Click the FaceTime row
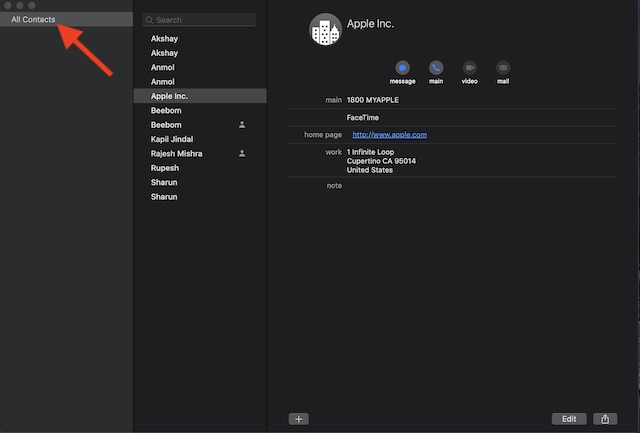 click(x=453, y=118)
